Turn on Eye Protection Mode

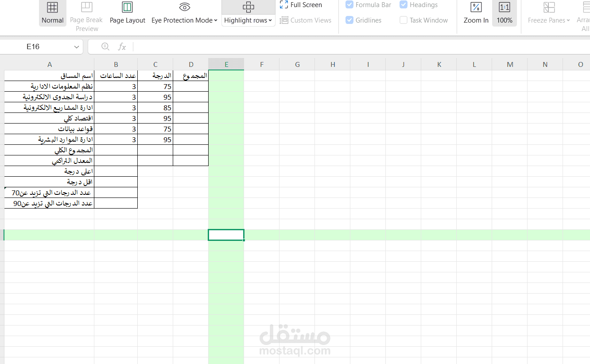click(184, 13)
